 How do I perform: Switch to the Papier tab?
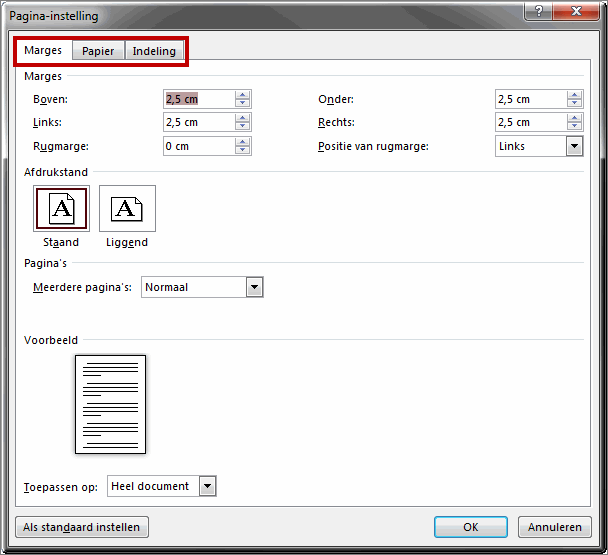98,51
